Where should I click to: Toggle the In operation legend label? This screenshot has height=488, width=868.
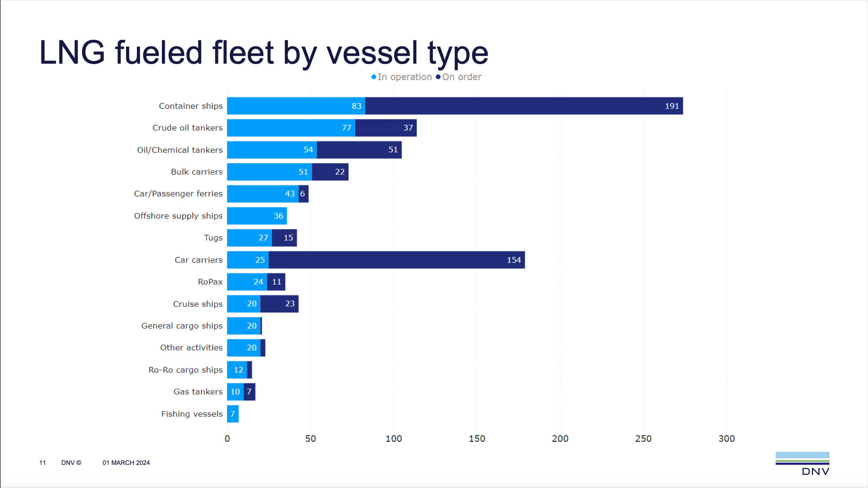(405, 77)
